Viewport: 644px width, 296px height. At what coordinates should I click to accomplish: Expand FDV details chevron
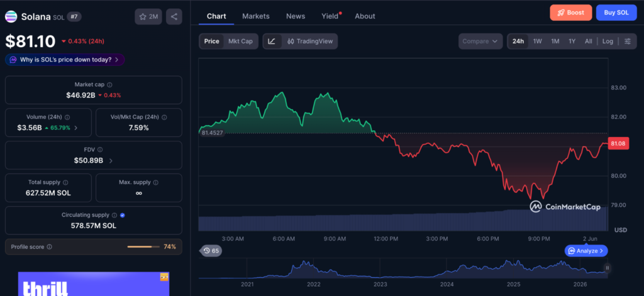click(x=111, y=160)
